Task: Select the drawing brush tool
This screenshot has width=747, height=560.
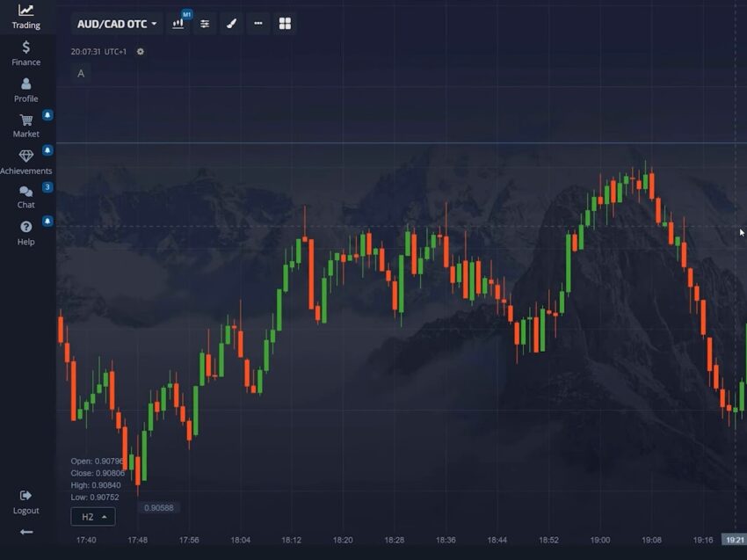Action: (231, 24)
